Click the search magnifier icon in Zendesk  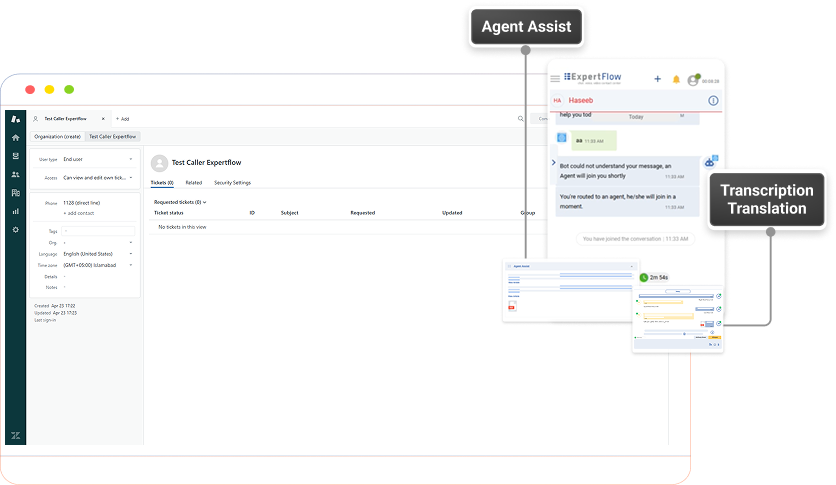tap(520, 118)
